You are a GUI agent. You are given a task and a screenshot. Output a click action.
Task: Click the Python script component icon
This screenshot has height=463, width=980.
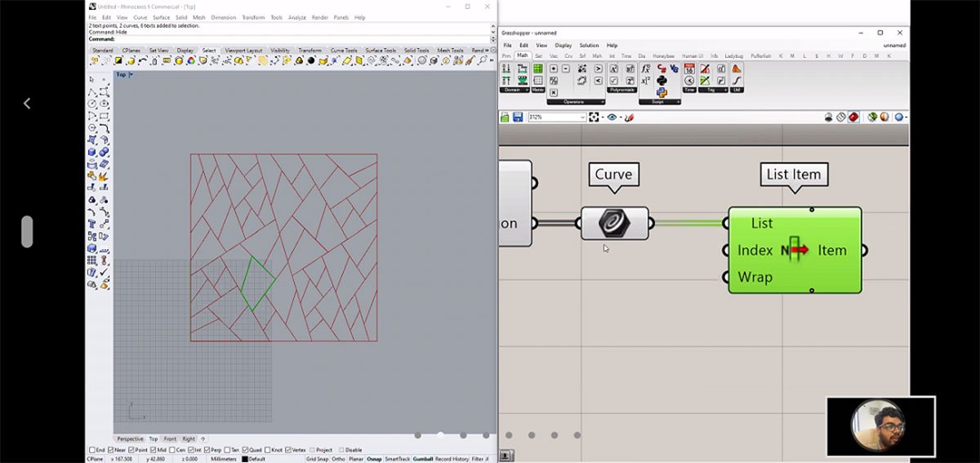661,92
